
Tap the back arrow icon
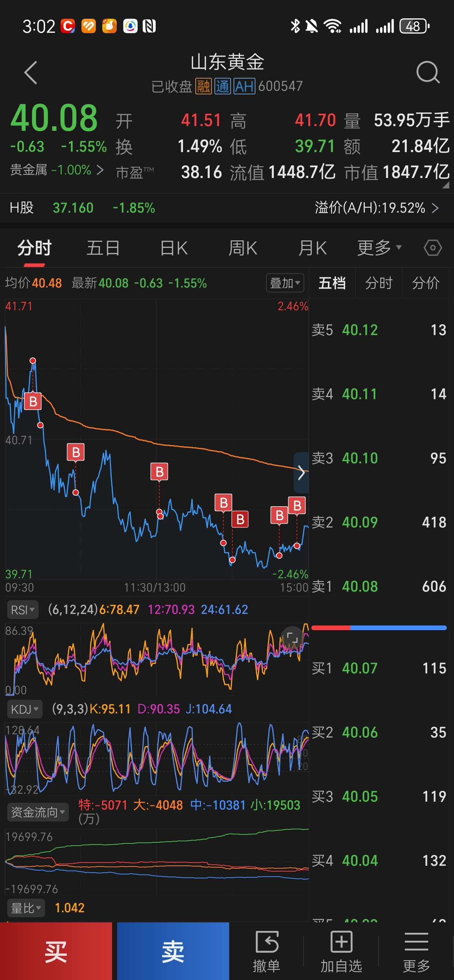pos(30,72)
